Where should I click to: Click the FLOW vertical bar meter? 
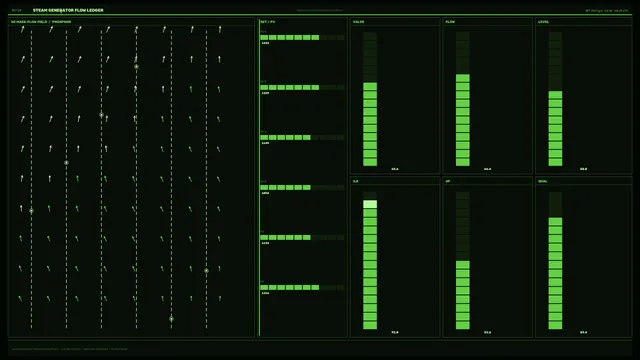[x=462, y=99]
